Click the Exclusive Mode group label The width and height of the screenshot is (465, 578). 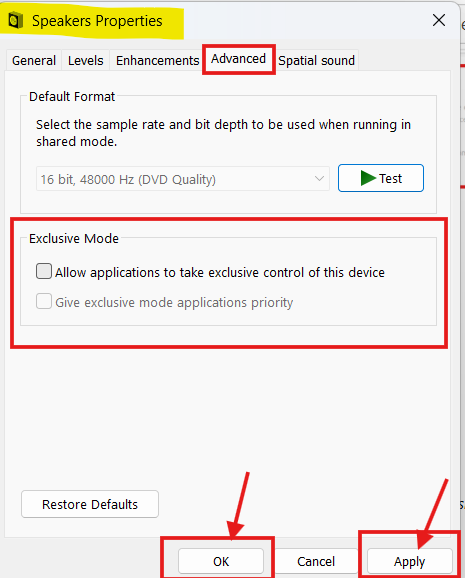click(x=74, y=238)
